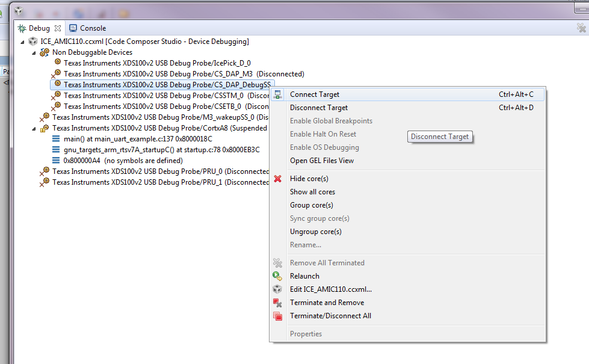Collapse the CortxA8 tree node
This screenshot has width=589, height=364.
34,129
